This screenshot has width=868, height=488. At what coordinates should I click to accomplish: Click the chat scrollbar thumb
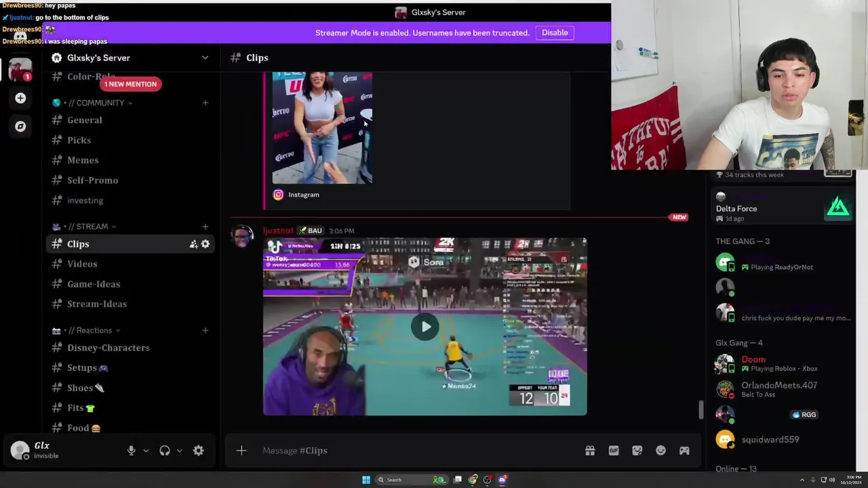point(701,410)
